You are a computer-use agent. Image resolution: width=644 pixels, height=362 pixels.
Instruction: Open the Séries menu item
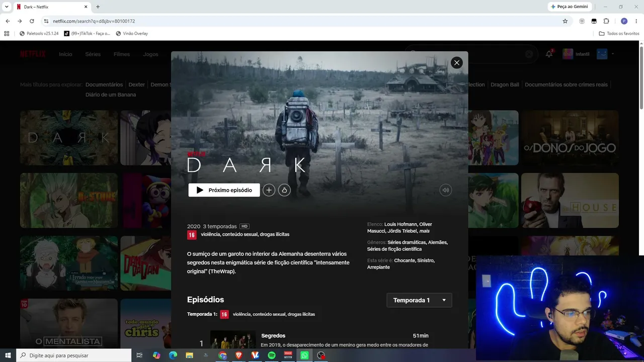coord(93,54)
